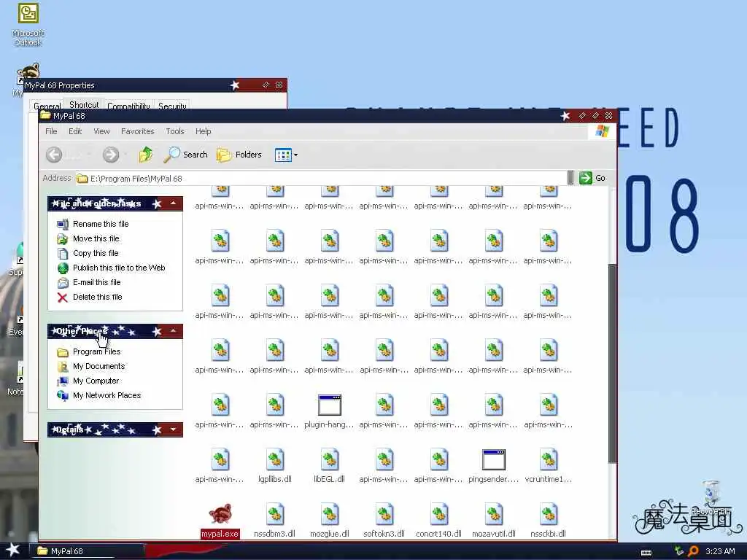Click MyPal 68 taskbar button
Image resolution: width=747 pixels, height=560 pixels.
coord(86,551)
